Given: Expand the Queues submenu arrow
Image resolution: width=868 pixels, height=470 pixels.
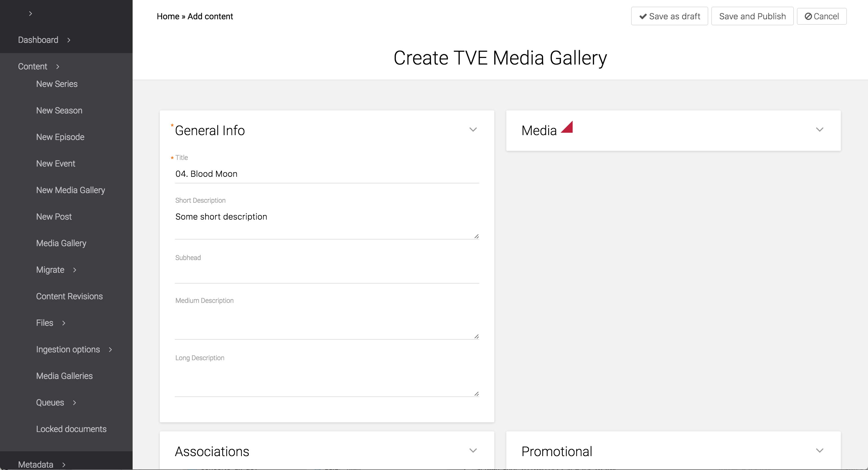Looking at the screenshot, I should [74, 402].
